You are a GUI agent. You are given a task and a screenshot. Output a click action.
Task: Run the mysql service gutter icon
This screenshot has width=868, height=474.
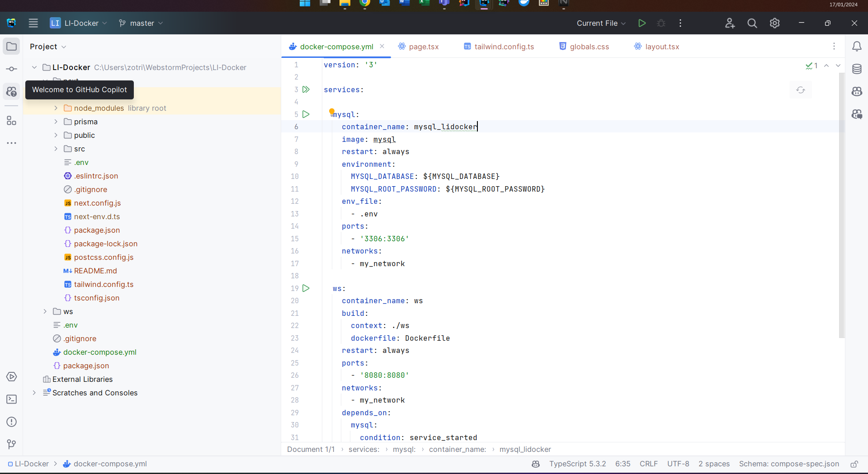(x=306, y=114)
